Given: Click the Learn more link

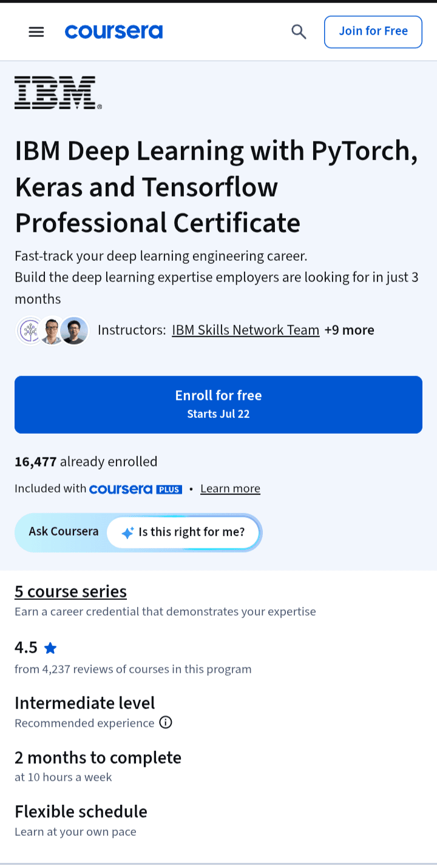Looking at the screenshot, I should coord(230,489).
